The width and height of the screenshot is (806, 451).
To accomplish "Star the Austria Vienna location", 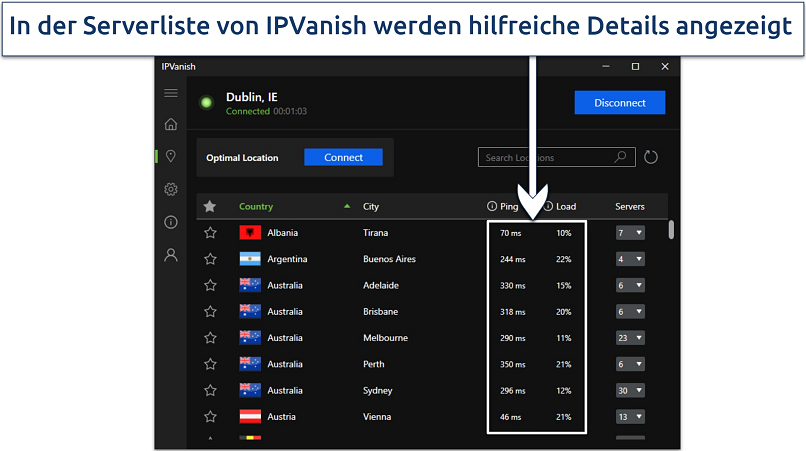I will click(210, 416).
